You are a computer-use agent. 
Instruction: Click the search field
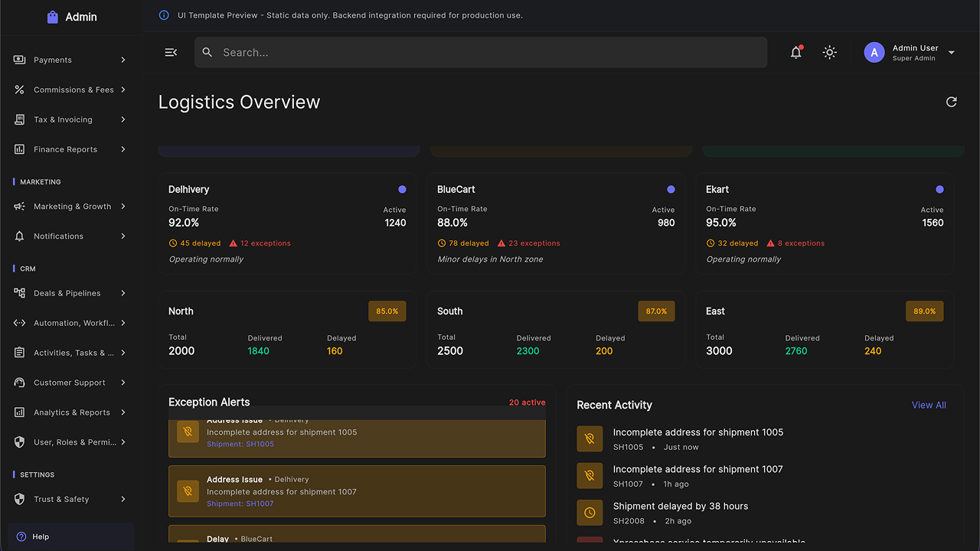click(481, 52)
